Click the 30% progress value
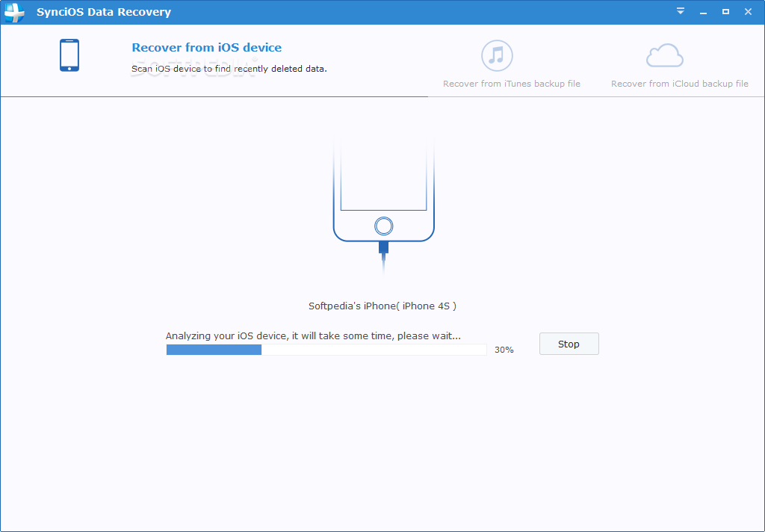The height and width of the screenshot is (532, 765). click(504, 350)
